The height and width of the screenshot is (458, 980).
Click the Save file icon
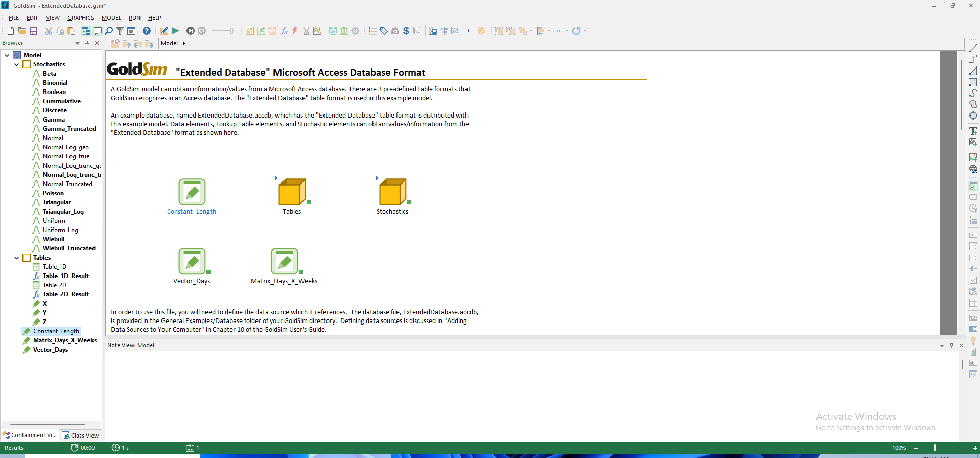[x=34, y=31]
